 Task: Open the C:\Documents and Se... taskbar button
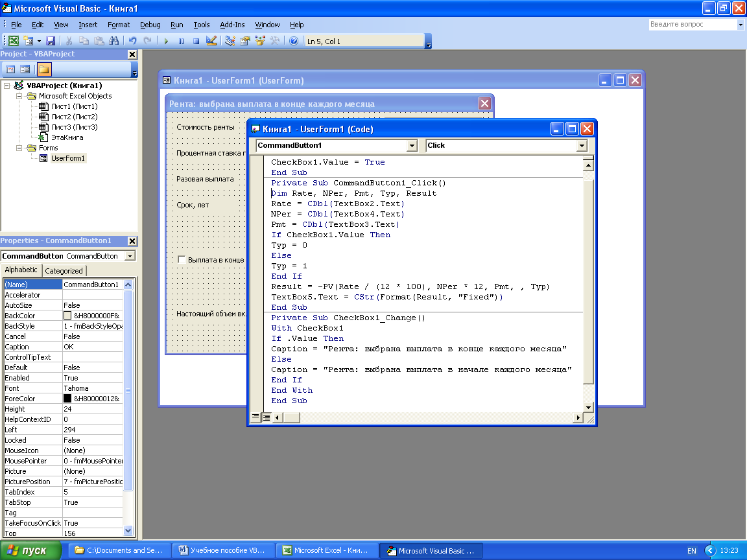click(x=119, y=550)
